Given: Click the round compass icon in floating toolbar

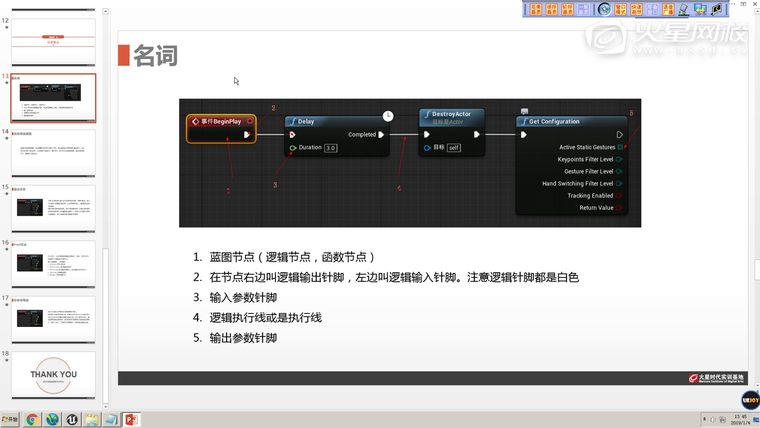Looking at the screenshot, I should [604, 9].
